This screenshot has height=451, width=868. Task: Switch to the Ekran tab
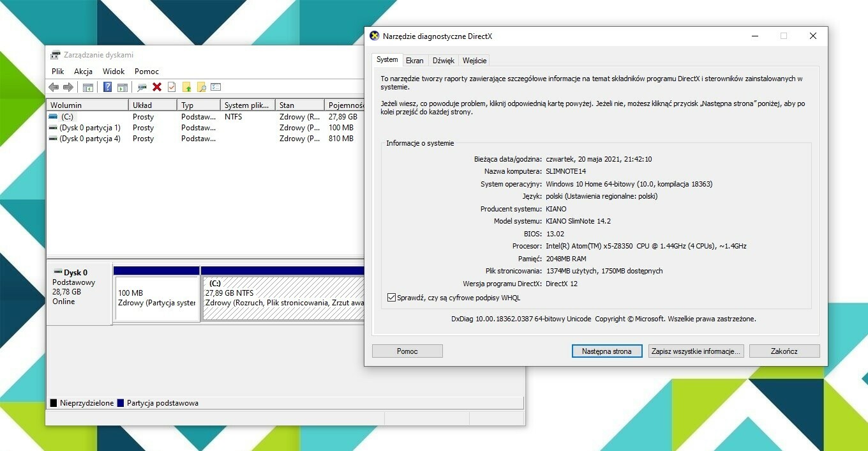coord(415,61)
